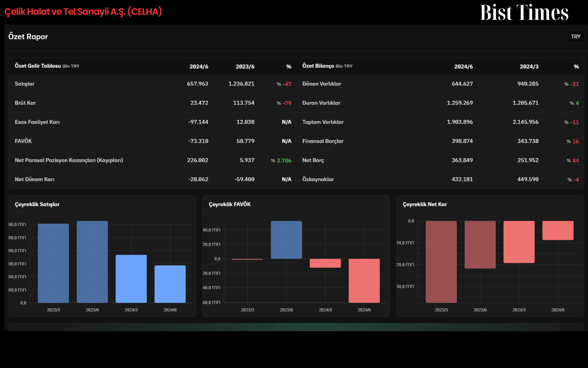The height and width of the screenshot is (368, 588).
Task: Click Özkaynaklar value 432.181
Action: click(462, 180)
